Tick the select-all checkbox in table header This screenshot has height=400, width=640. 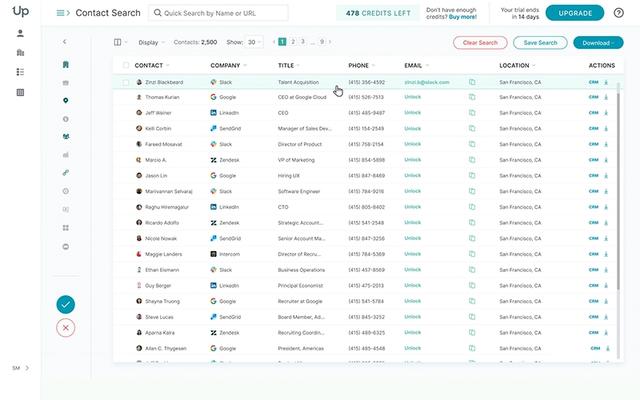pos(126,65)
